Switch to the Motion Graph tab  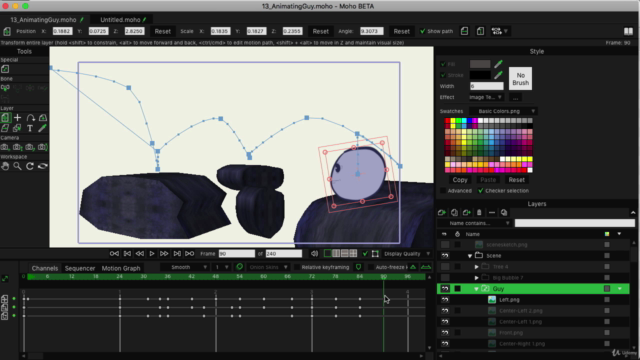121,268
